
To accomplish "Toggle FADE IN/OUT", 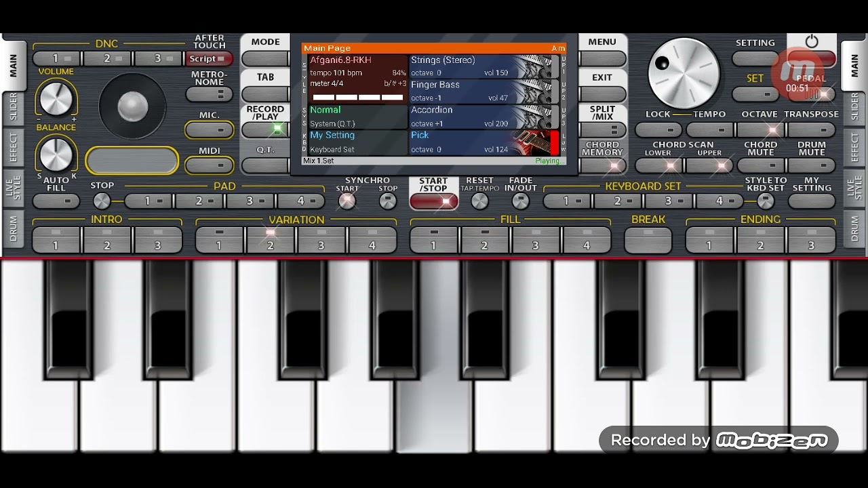I will pos(520,201).
